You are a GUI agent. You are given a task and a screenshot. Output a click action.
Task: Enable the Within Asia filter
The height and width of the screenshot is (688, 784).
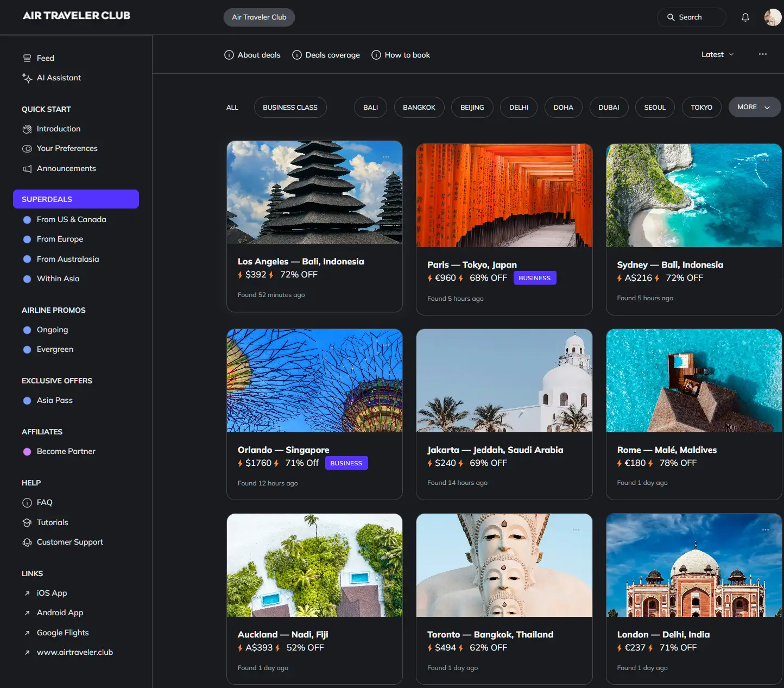point(58,279)
